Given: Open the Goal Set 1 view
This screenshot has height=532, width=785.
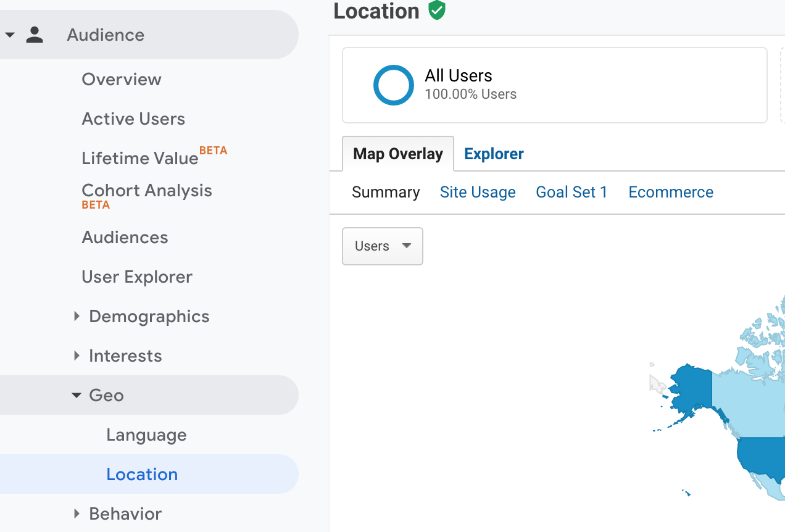Looking at the screenshot, I should click(571, 192).
